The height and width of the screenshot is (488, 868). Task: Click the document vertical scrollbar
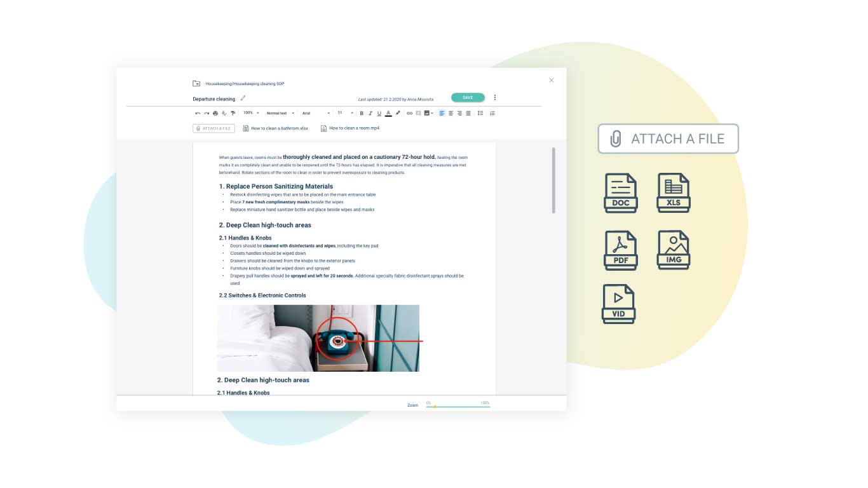tap(553, 180)
